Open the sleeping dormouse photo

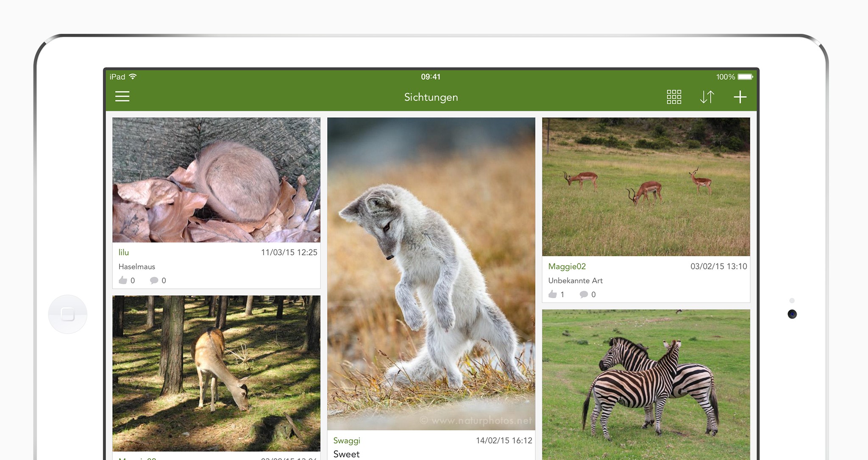(x=216, y=180)
